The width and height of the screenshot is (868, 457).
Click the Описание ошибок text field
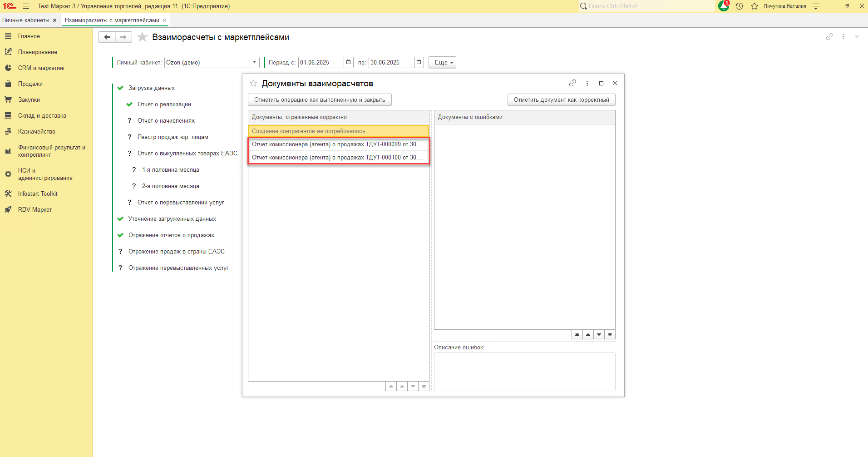tap(524, 371)
